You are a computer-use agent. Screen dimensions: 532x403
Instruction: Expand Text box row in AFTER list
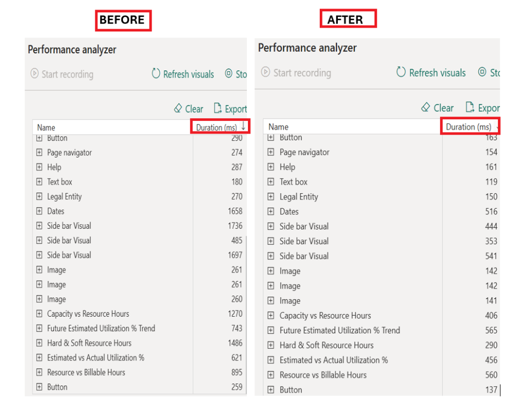click(271, 182)
